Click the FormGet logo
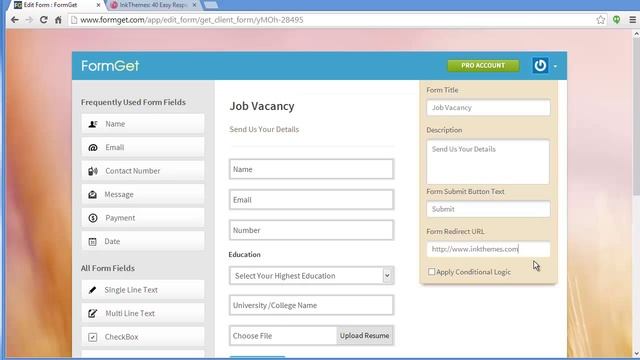The height and width of the screenshot is (360, 640). click(x=110, y=66)
